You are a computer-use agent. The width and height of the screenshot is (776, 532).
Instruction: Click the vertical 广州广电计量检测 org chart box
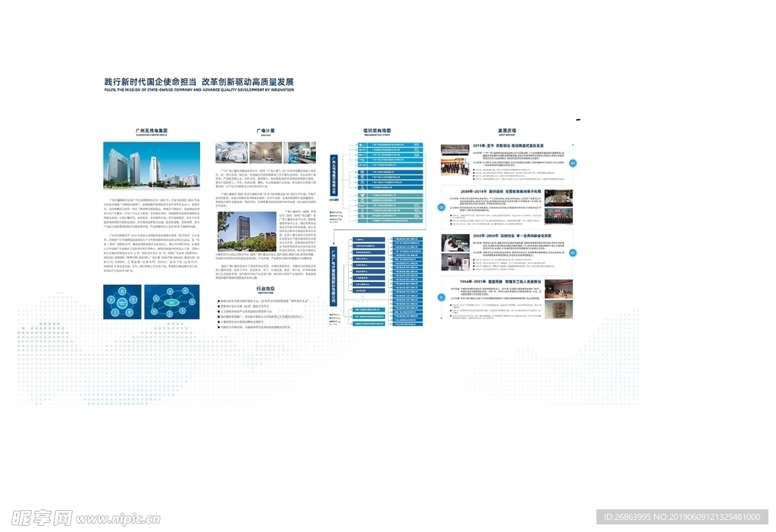click(334, 276)
